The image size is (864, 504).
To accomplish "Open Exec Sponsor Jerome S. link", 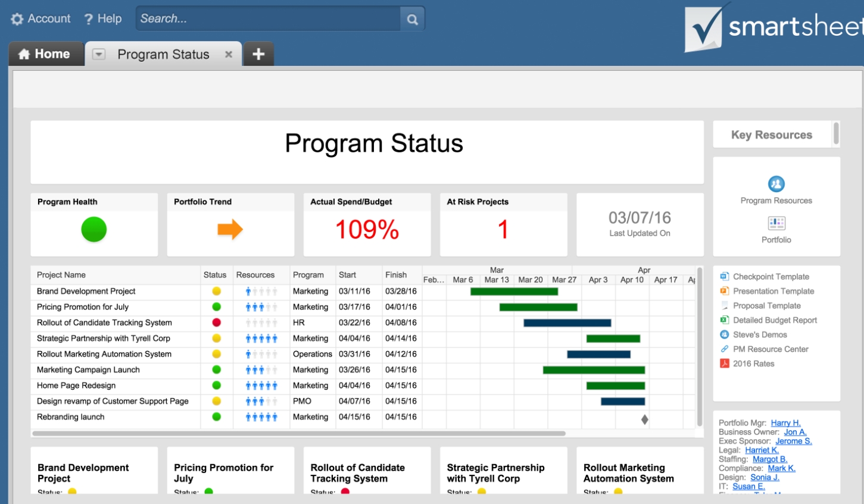I will (794, 441).
